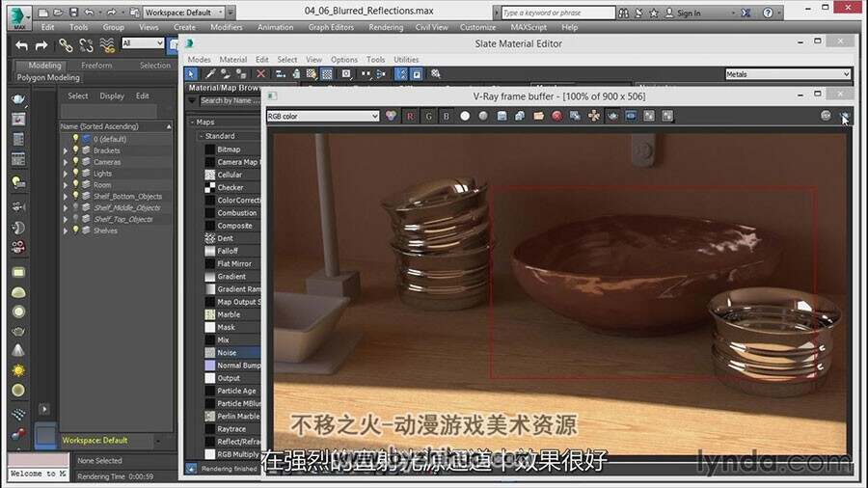Screen dimensions: 868x488
Task: Expand the Cameras layer in scene explorer
Action: tap(66, 162)
